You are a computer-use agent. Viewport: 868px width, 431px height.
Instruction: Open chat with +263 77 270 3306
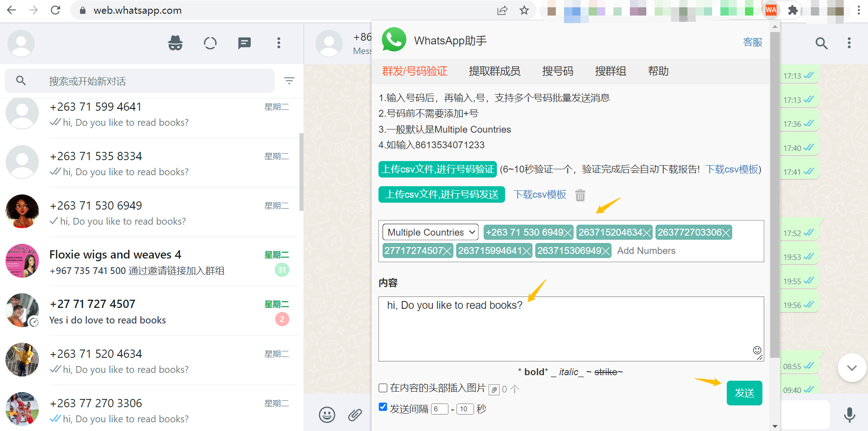pos(152,408)
